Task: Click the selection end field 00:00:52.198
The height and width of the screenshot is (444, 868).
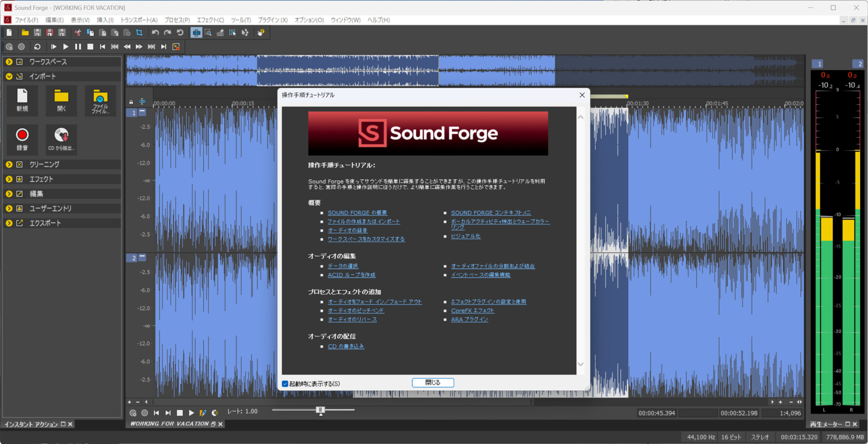Action: tap(739, 413)
